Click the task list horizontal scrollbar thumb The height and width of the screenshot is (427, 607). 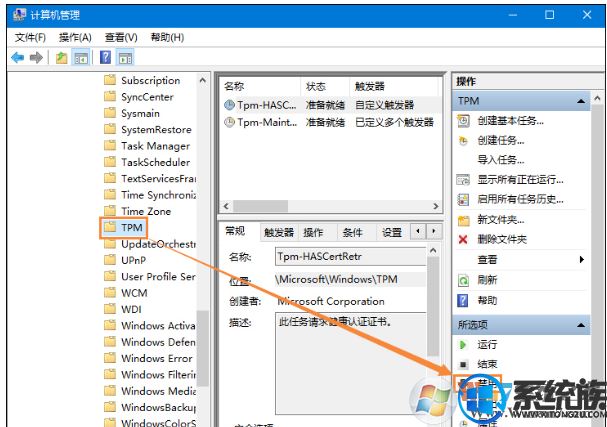(x=260, y=206)
